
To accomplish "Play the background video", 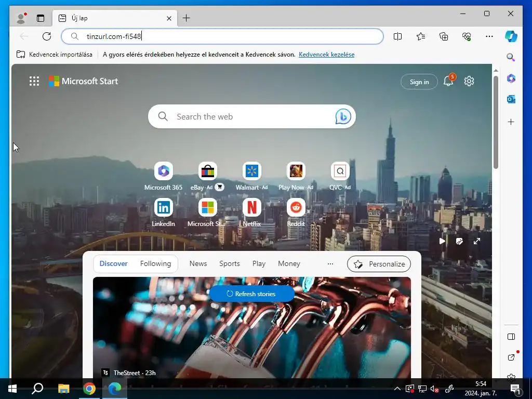I will pyautogui.click(x=442, y=241).
